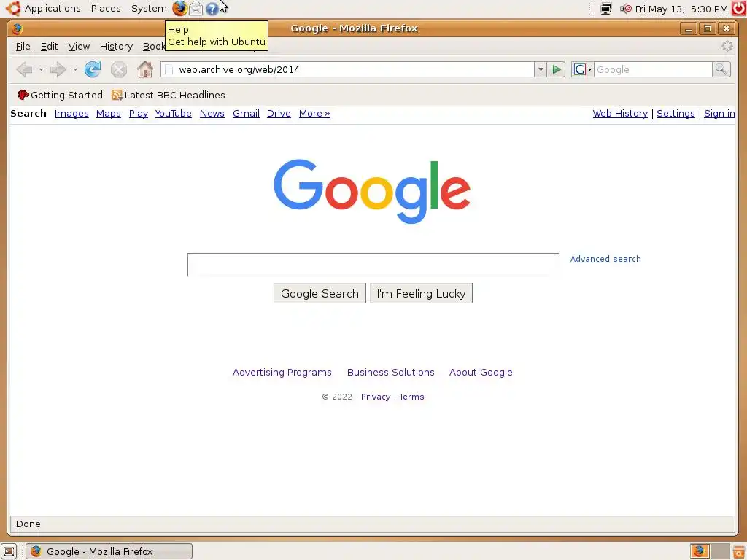
Task: Open Advertising Programs link
Action: click(282, 372)
